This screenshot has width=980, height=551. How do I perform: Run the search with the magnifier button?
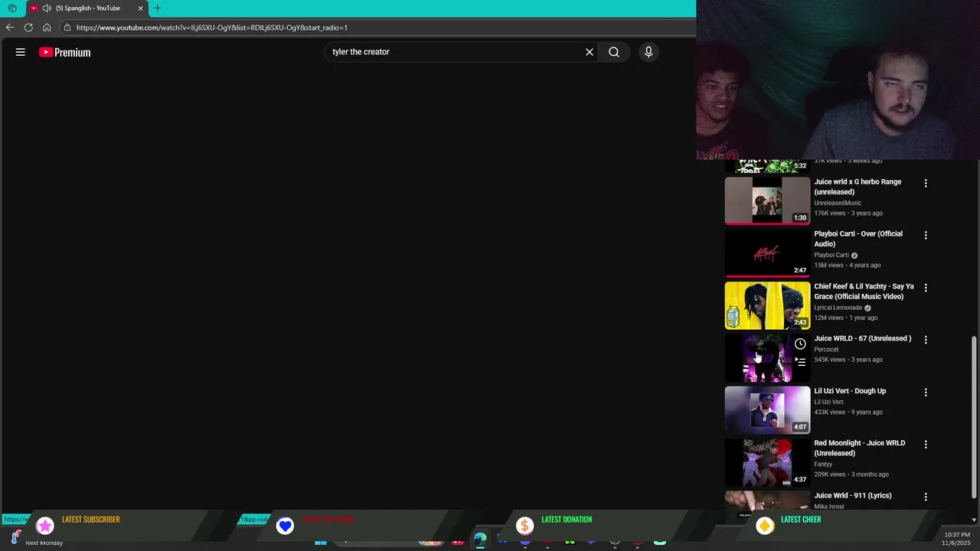(614, 52)
